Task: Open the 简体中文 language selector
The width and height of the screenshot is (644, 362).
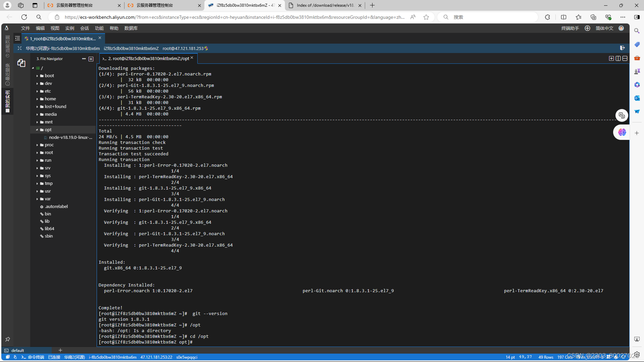Action: (604, 28)
